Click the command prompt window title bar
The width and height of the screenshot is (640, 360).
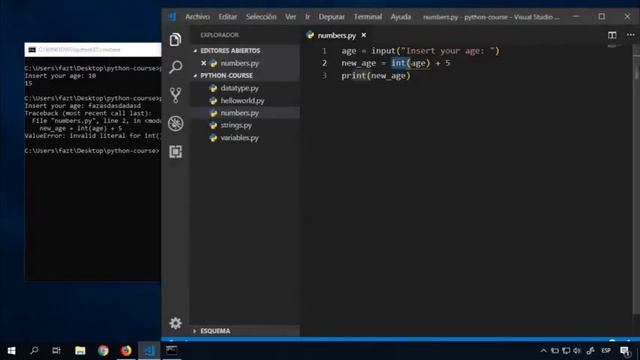(93, 49)
